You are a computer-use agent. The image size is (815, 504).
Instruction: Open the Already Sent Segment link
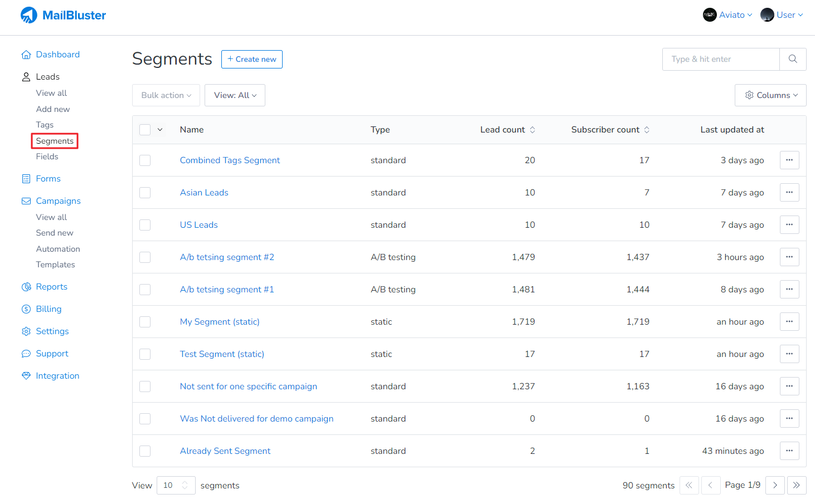coord(225,451)
